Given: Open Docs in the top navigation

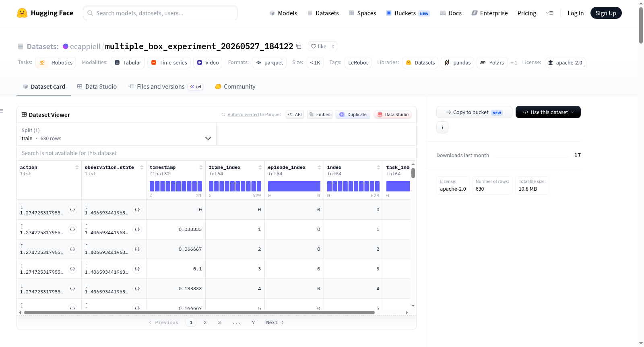Looking at the screenshot, I should click(x=451, y=13).
